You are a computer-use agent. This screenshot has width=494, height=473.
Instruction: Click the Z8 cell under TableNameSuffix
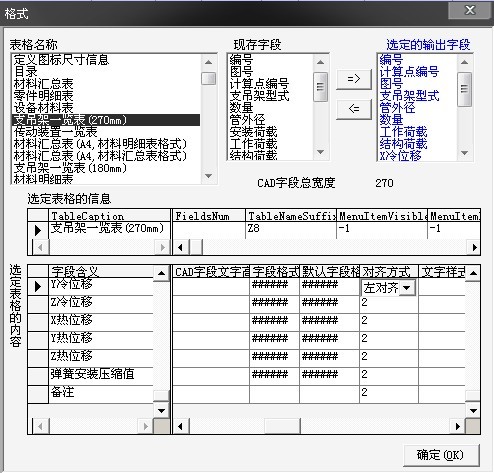(x=291, y=229)
